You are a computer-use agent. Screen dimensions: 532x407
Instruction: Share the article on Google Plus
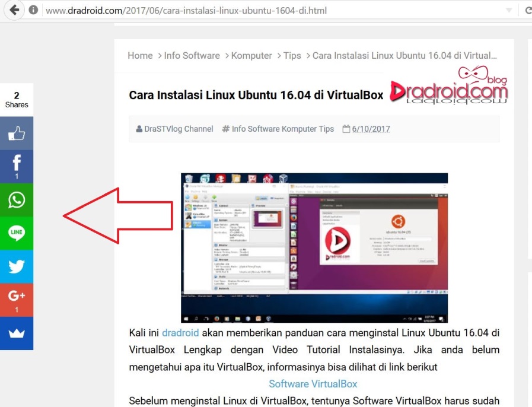[17, 300]
